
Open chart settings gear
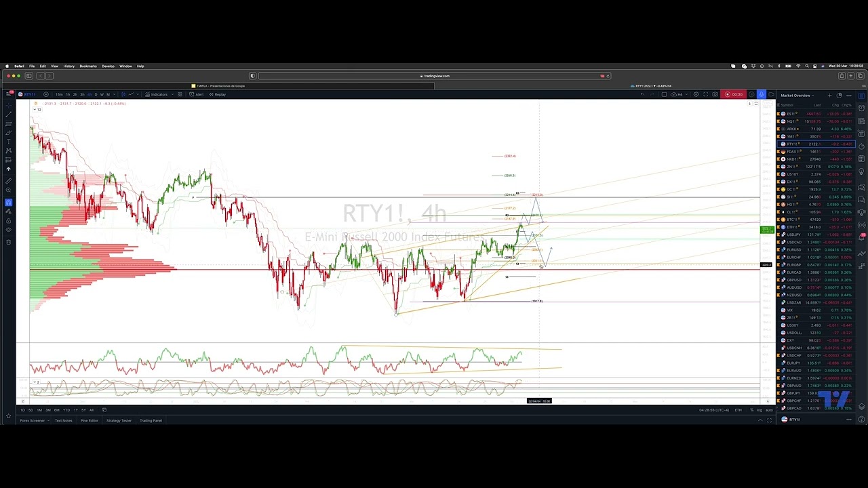pyautogui.click(x=696, y=94)
